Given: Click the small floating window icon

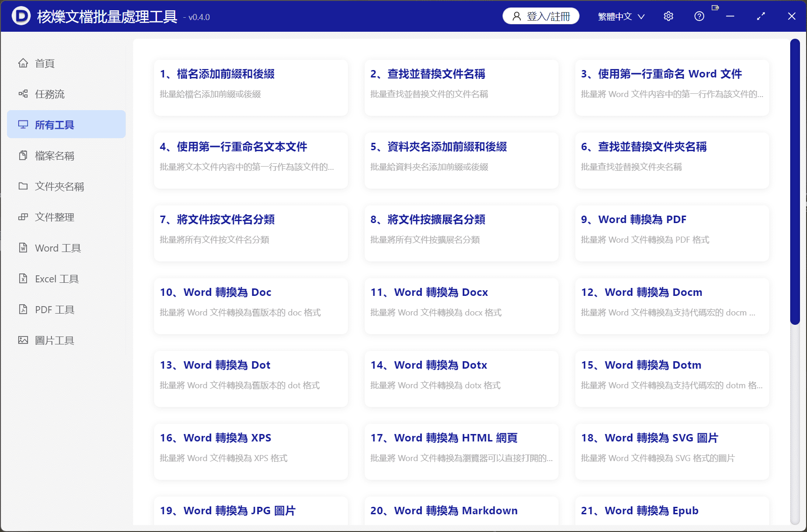Looking at the screenshot, I should pos(715,7).
